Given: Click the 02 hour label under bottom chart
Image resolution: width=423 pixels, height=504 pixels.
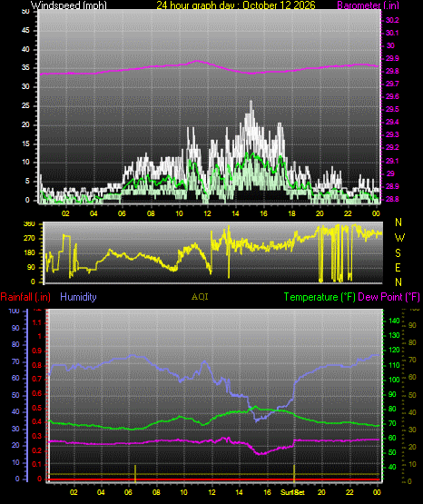Looking at the screenshot, I should coord(74,492).
